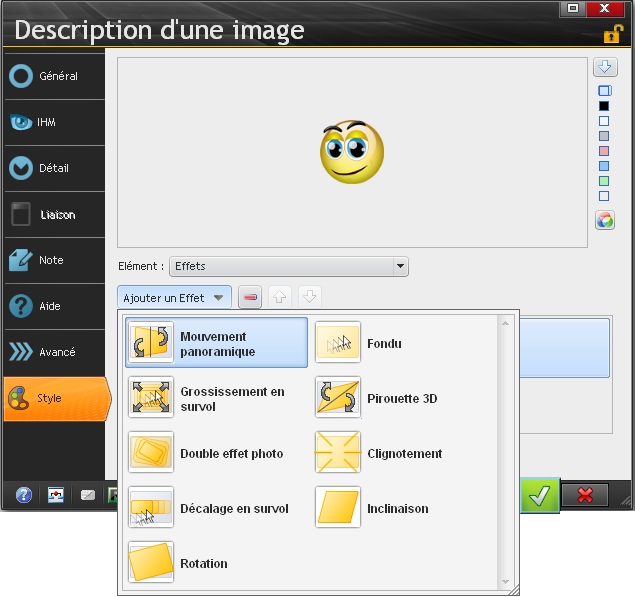This screenshot has height=597, width=635.
Task: Open the multicolor color picker button
Action: click(x=604, y=221)
